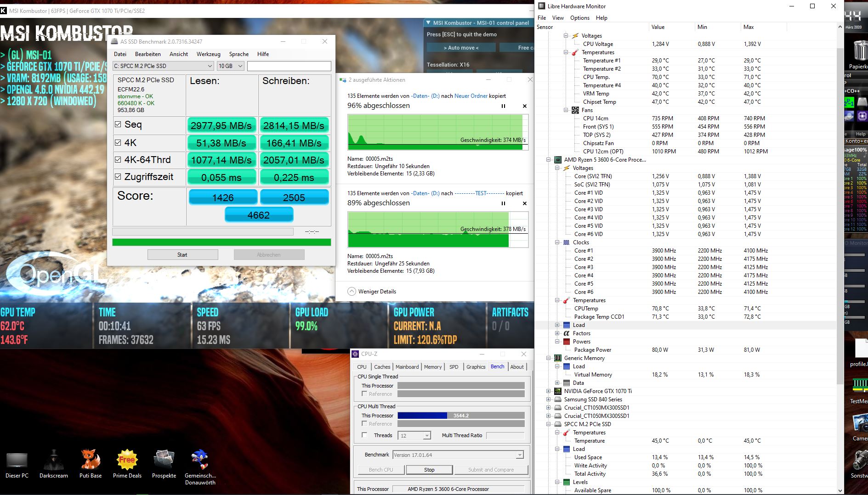Collapse copy details with Weniger Details
The width and height of the screenshot is (868, 495).
372,292
